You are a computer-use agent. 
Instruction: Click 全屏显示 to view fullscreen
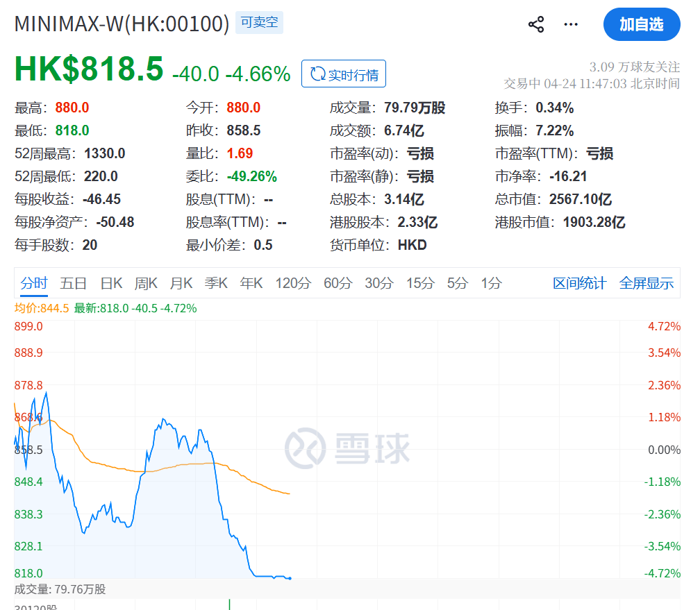[646, 283]
